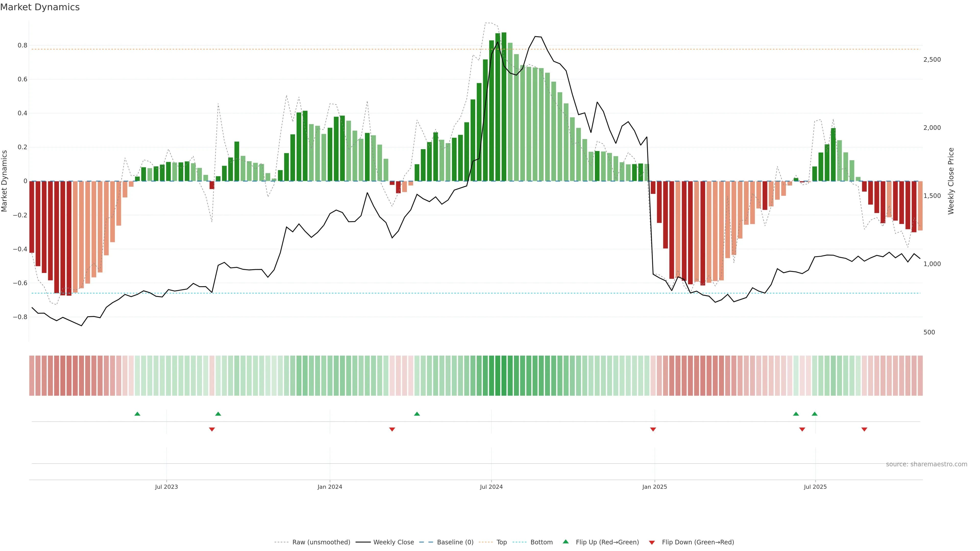Toggle Weekly Close legend entry
This screenshot has width=980, height=551.
(x=393, y=542)
